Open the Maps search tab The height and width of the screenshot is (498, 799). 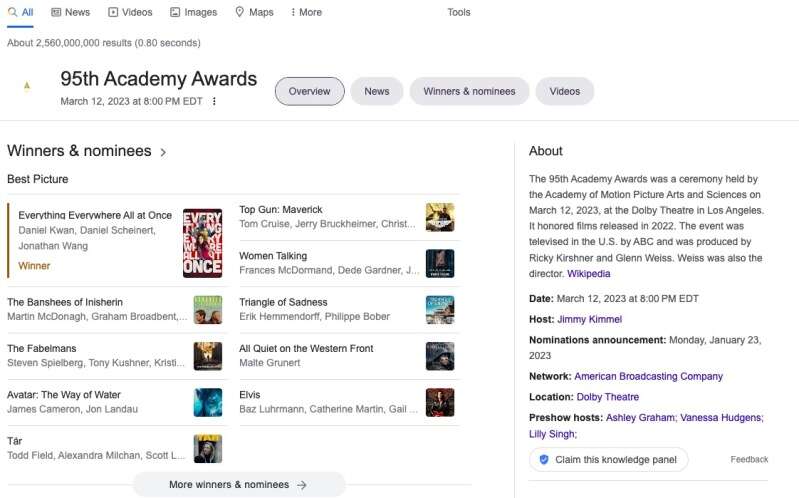pyautogui.click(x=254, y=12)
